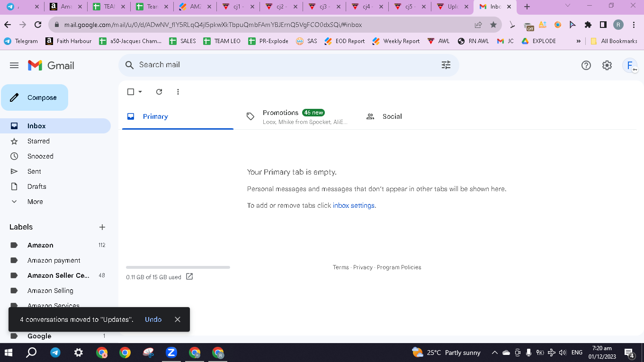
Task: Switch to the Promotions tab
Action: point(298,116)
